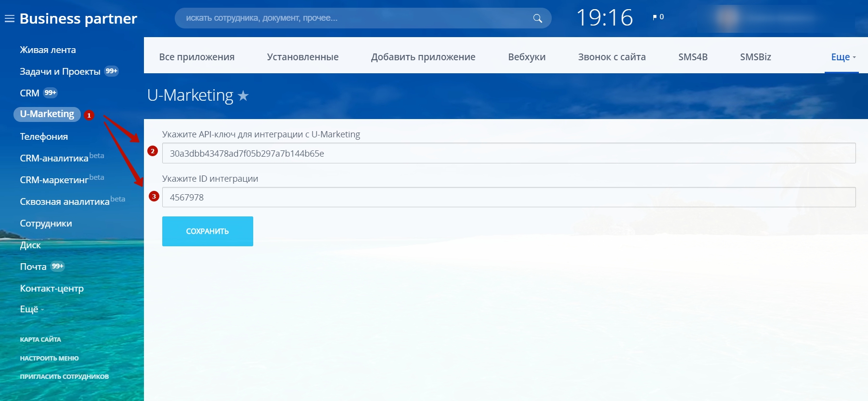Click the Business partner logo title
This screenshot has width=868, height=401.
pos(78,18)
